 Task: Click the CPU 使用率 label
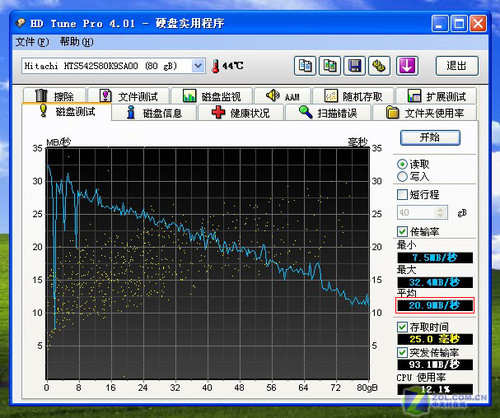[x=421, y=377]
